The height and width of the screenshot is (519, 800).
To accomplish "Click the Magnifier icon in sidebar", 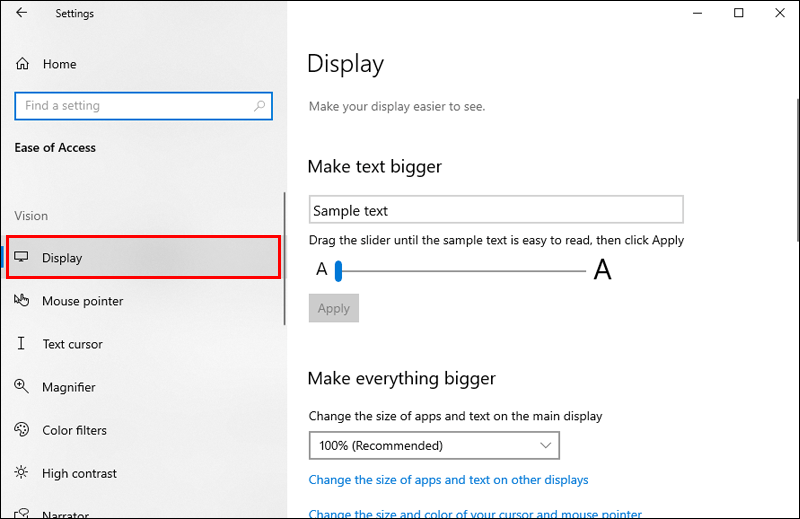I will (x=21, y=386).
